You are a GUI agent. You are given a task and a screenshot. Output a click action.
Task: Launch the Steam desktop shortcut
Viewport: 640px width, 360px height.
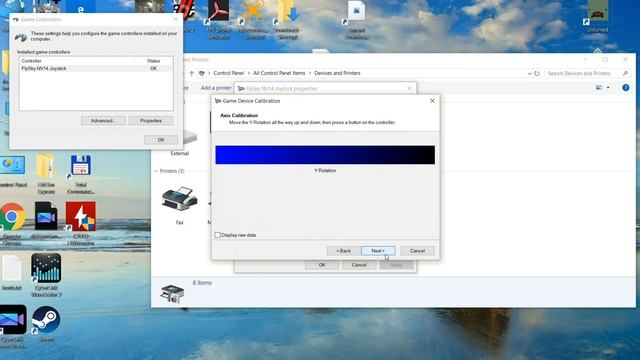(46, 320)
